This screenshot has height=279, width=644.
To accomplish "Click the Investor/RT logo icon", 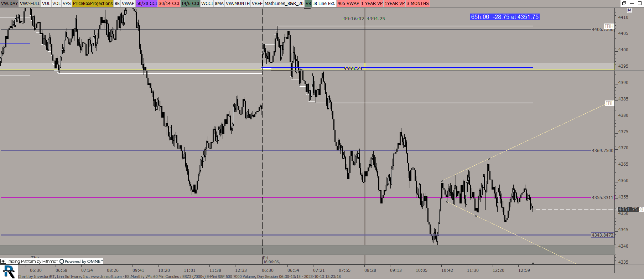I will click(x=9, y=272).
